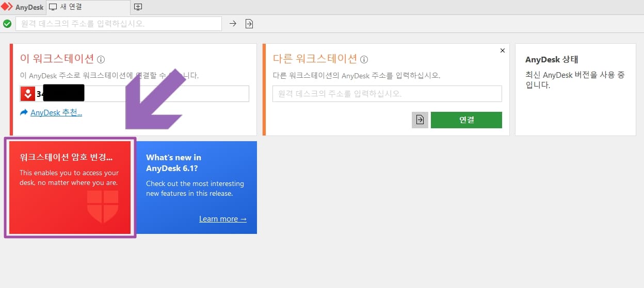644x288 pixels.
Task: Click the red AnyDesk ID icon
Action: (x=27, y=94)
